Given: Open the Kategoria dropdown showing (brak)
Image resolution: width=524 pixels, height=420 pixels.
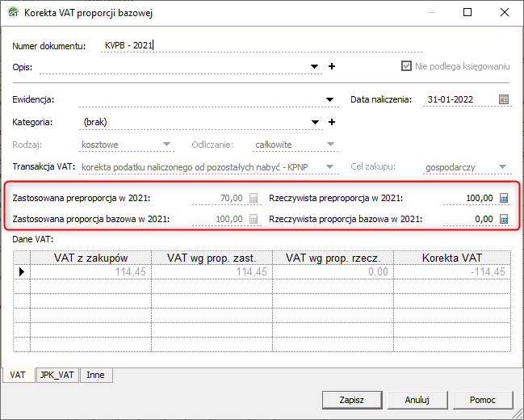Looking at the screenshot, I should pos(315,123).
